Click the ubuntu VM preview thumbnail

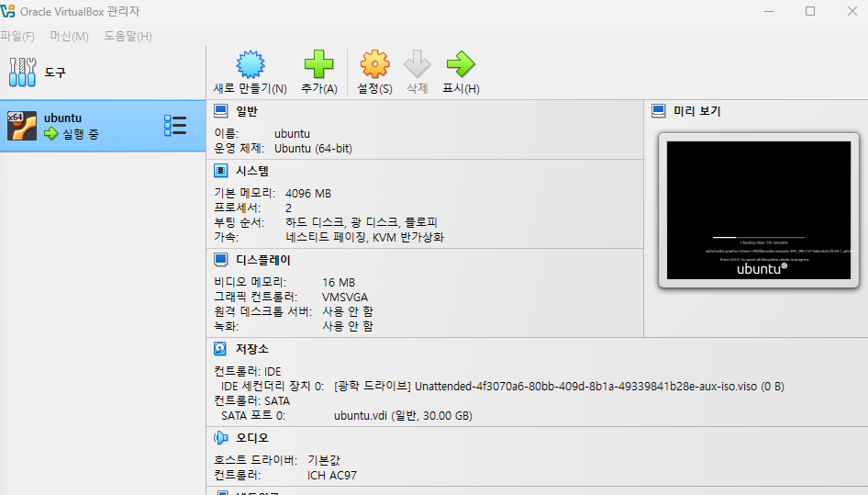click(x=759, y=210)
